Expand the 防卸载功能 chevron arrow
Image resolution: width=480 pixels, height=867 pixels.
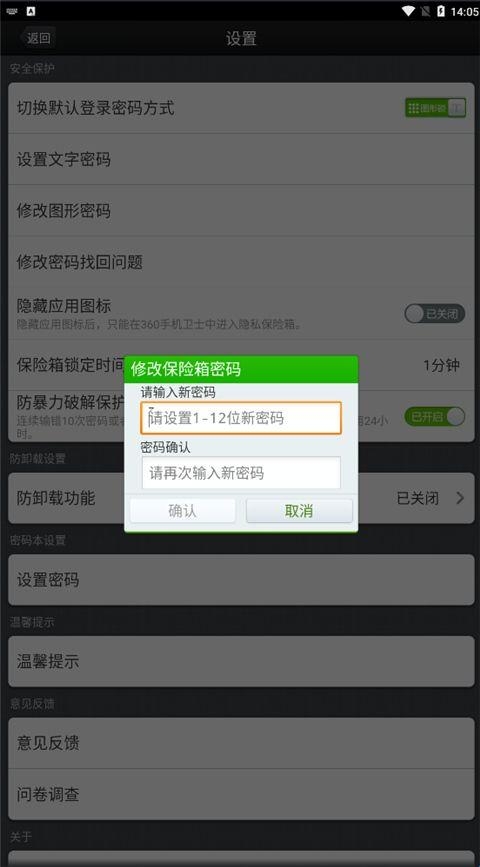pos(460,498)
